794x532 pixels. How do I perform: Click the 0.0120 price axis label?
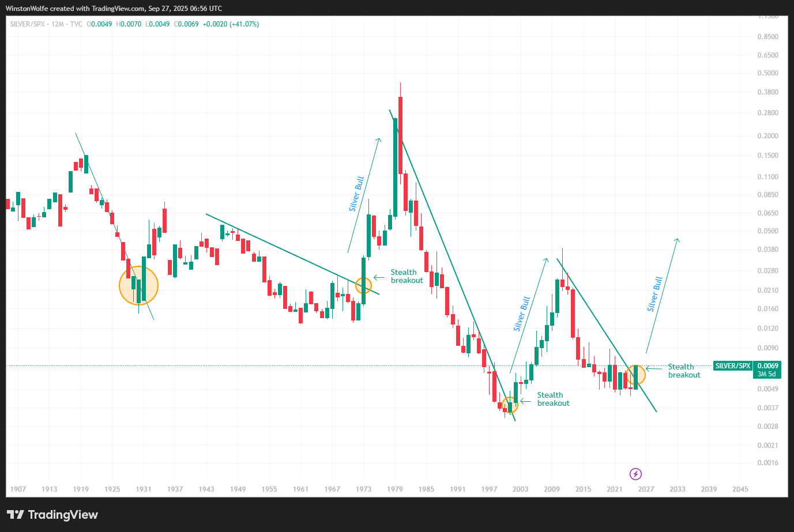pyautogui.click(x=767, y=329)
